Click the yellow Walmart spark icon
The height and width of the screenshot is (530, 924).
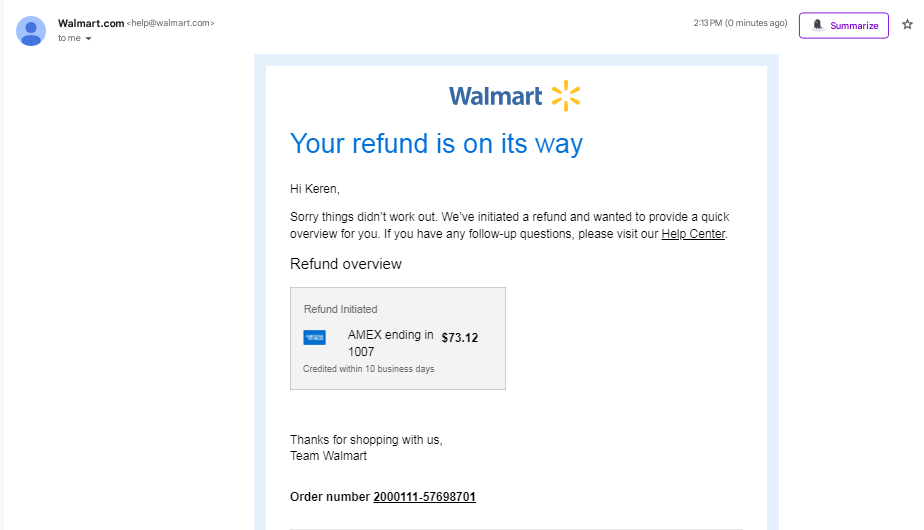(566, 96)
